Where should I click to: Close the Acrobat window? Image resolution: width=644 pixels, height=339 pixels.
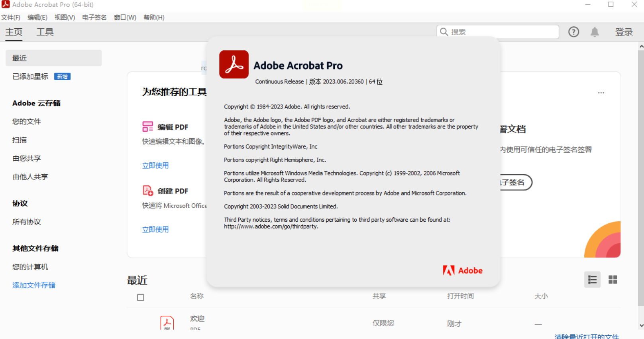[x=634, y=4]
